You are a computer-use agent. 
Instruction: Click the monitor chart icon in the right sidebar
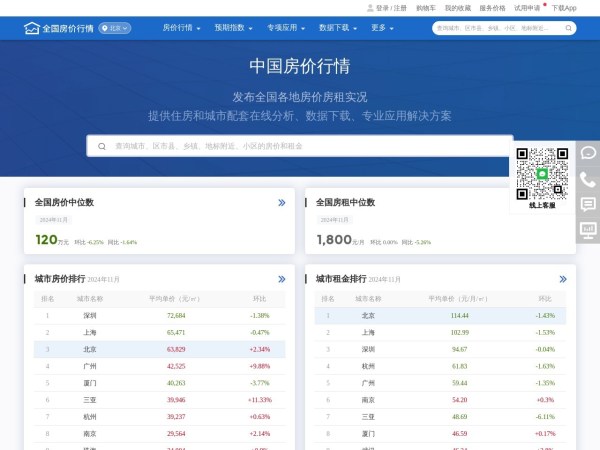click(x=588, y=229)
